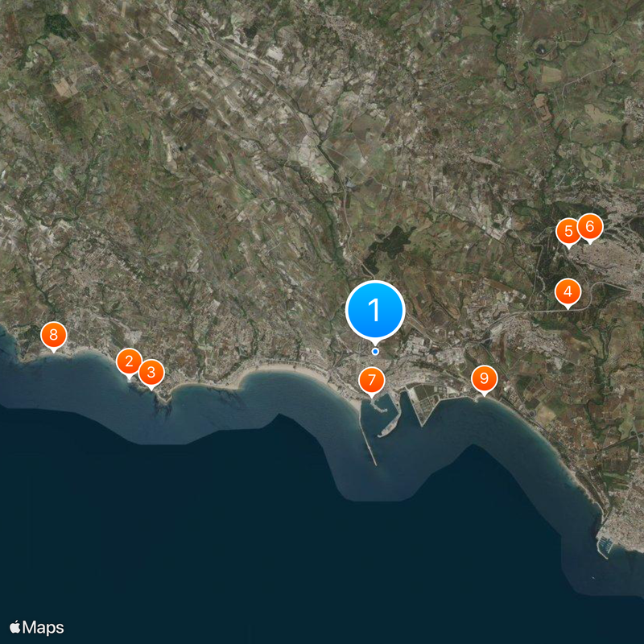644x644 pixels.
Task: Tap orange map pin number 6
Action: (590, 228)
